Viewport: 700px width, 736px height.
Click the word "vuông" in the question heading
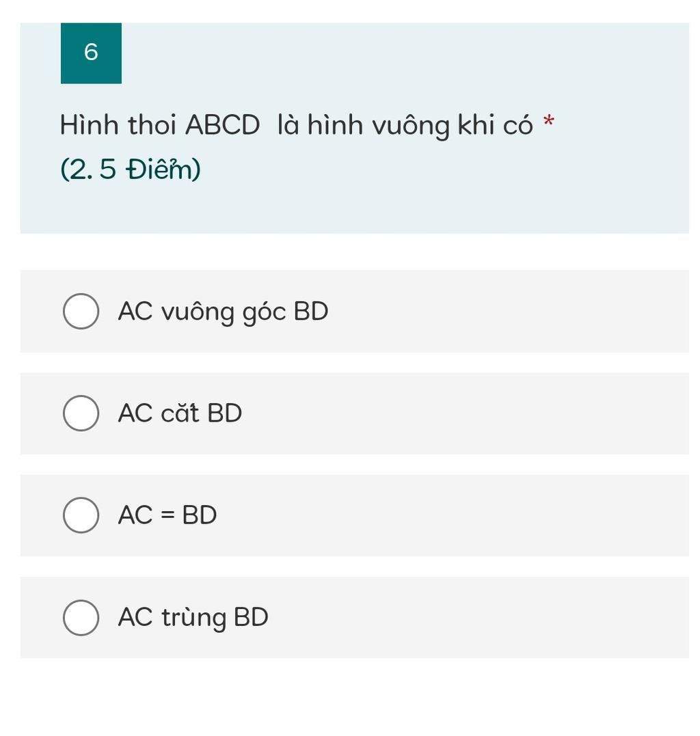(x=413, y=126)
